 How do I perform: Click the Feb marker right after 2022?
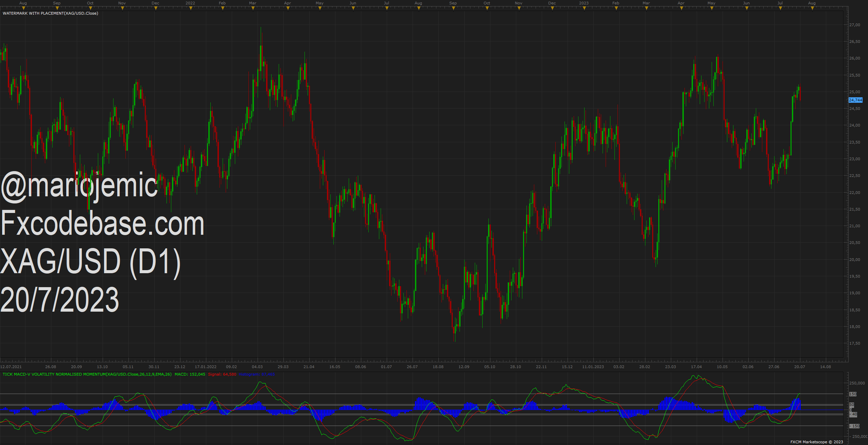coord(222,3)
